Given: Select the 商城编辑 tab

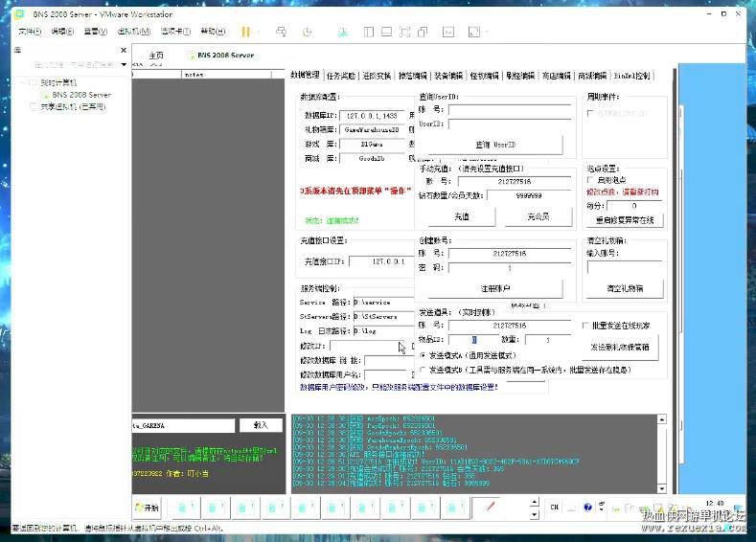Looking at the screenshot, I should click(x=592, y=76).
